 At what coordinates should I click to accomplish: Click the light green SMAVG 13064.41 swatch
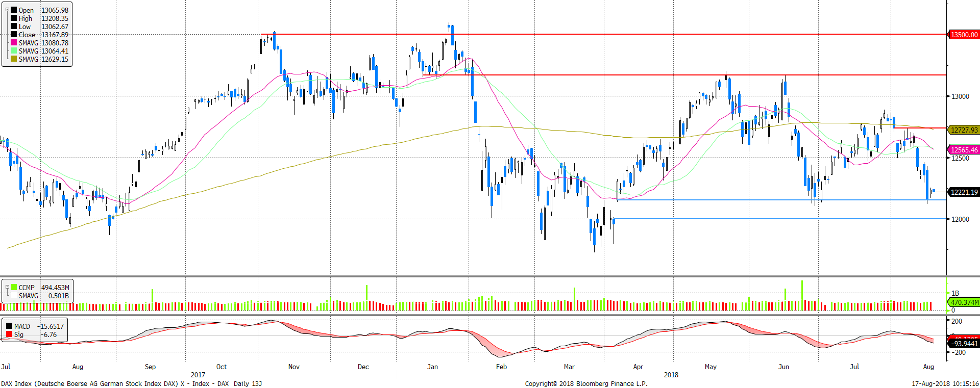[x=14, y=50]
